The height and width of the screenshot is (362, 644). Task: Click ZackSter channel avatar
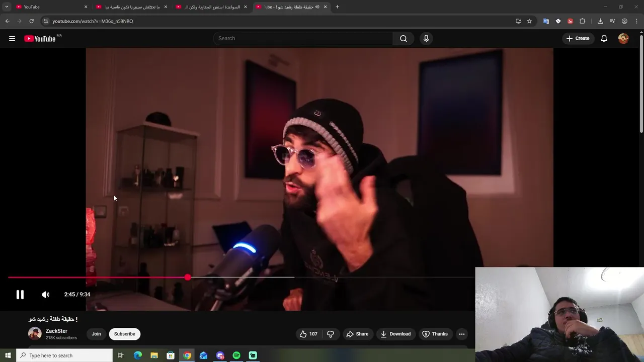35,333
